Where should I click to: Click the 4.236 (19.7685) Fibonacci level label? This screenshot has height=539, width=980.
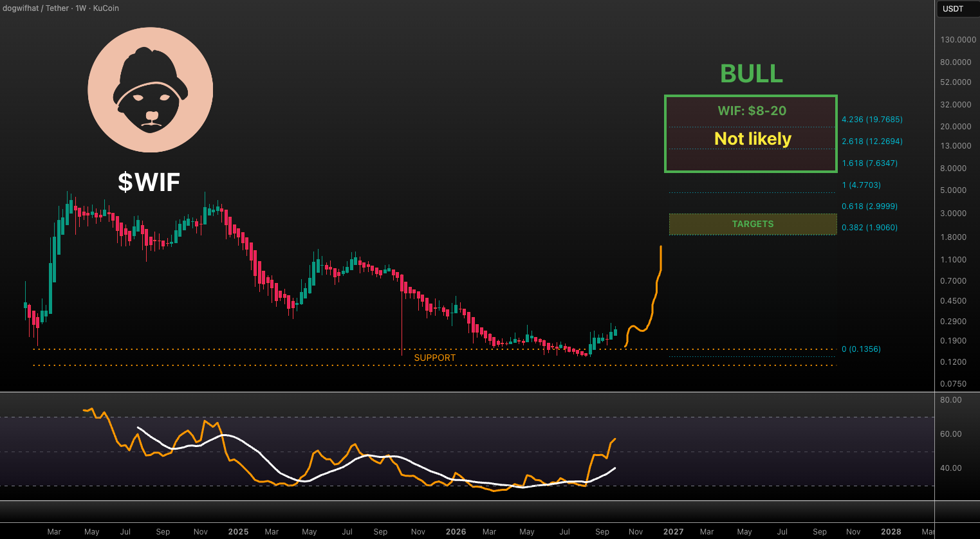[872, 120]
